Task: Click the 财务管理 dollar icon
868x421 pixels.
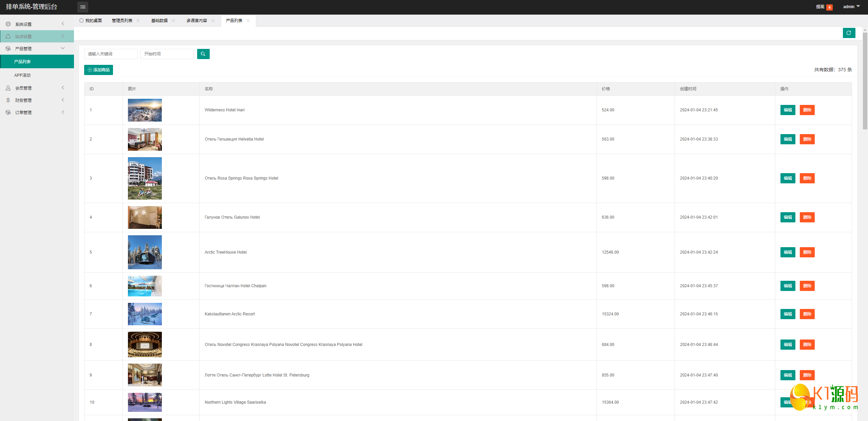Action: click(8, 100)
